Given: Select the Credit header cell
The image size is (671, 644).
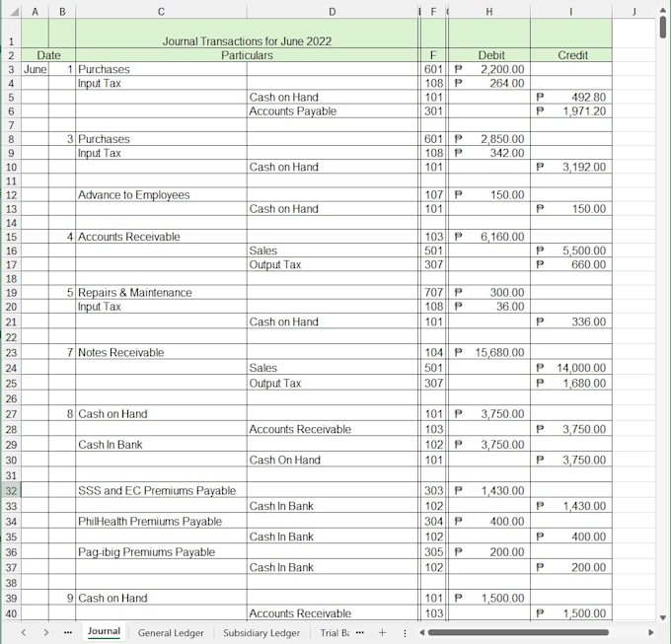Looking at the screenshot, I should (571, 55).
